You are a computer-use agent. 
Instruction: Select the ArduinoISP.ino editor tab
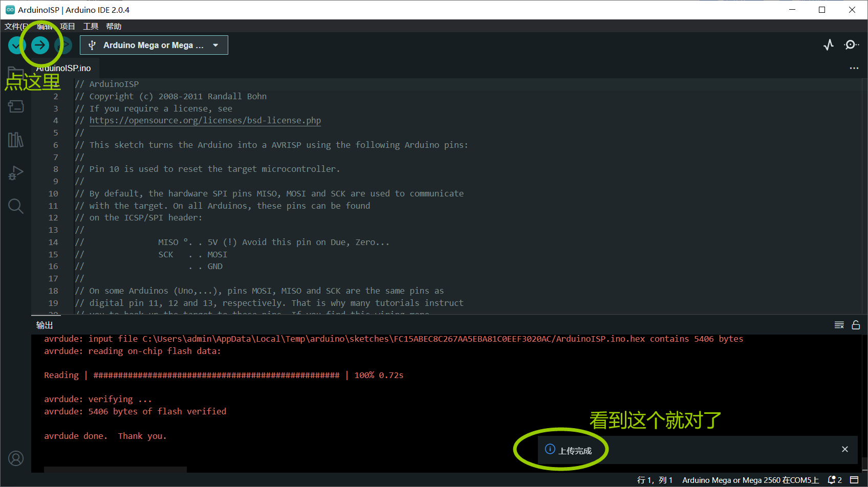pyautogui.click(x=63, y=68)
